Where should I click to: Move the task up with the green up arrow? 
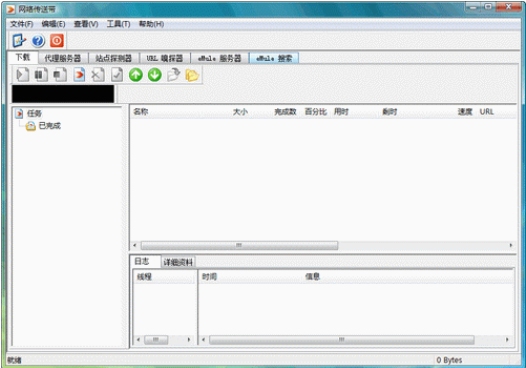tap(136, 74)
